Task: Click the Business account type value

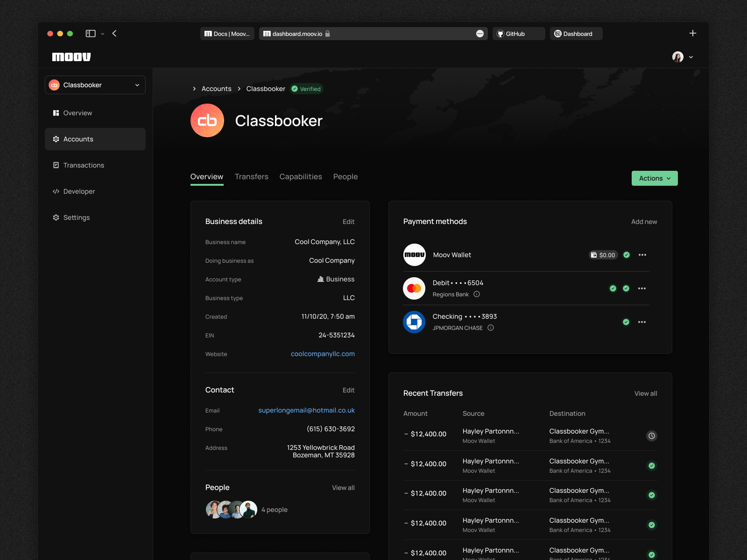Action: 336,279
